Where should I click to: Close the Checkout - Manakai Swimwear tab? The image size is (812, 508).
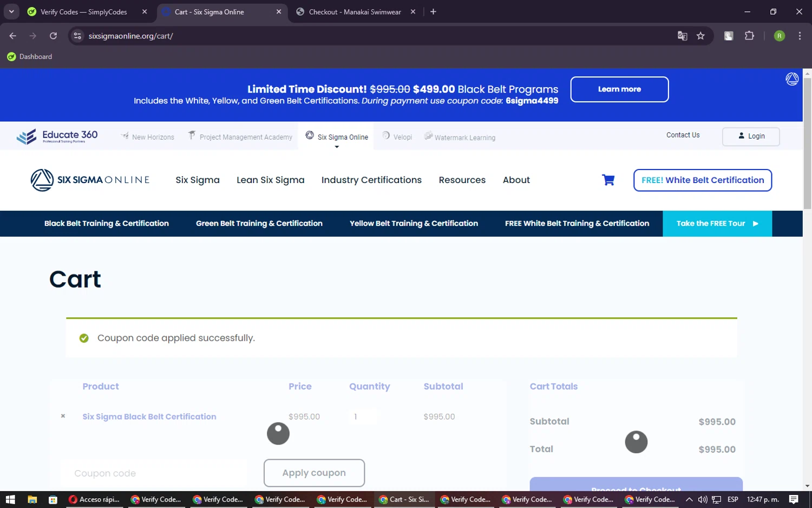413,12
